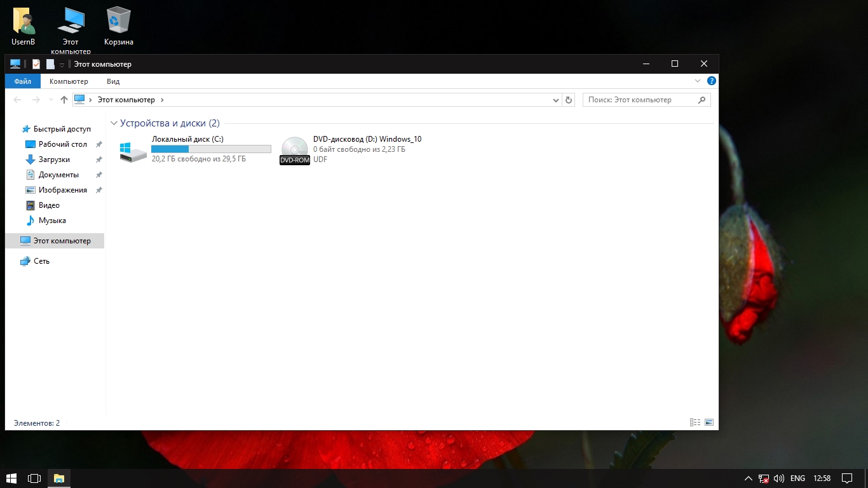Open the Windows Start button
Image resolution: width=868 pixels, height=488 pixels.
11,478
